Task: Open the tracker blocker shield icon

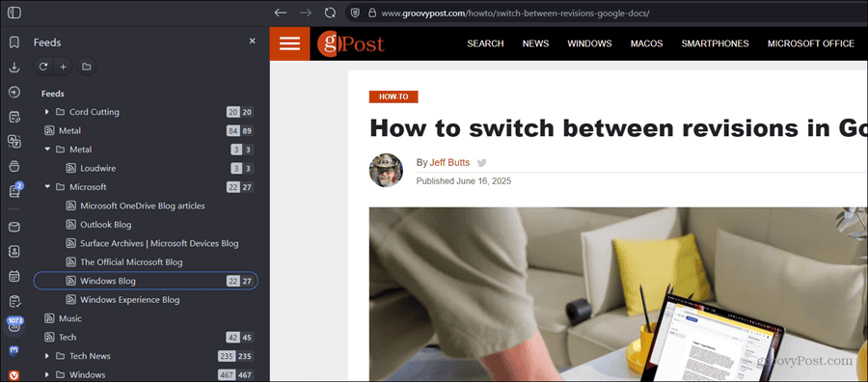Action: (355, 13)
